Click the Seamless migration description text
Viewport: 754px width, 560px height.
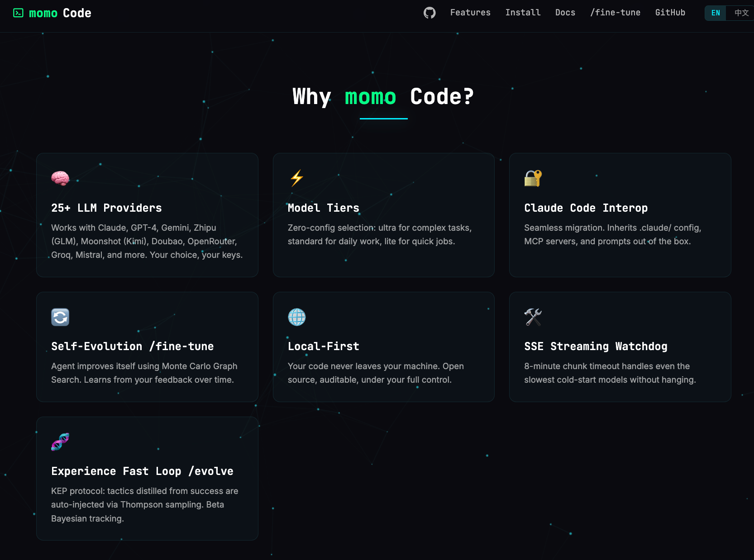[612, 235]
